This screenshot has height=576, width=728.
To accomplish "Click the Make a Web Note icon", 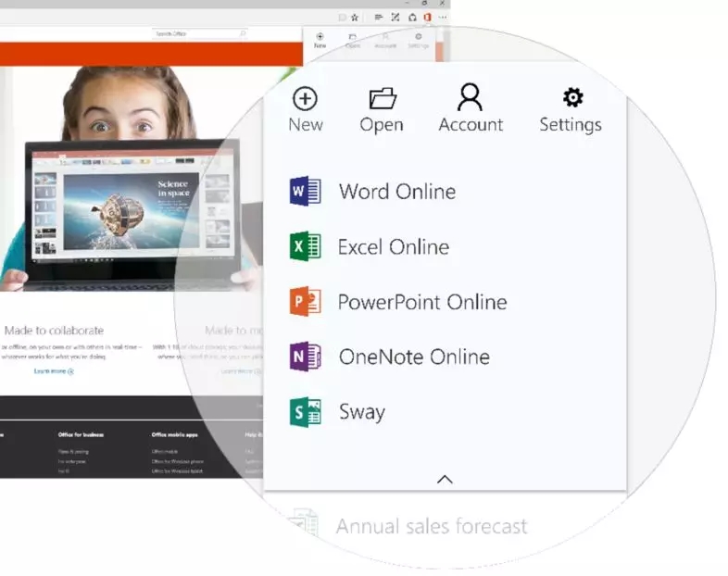I will [x=395, y=18].
